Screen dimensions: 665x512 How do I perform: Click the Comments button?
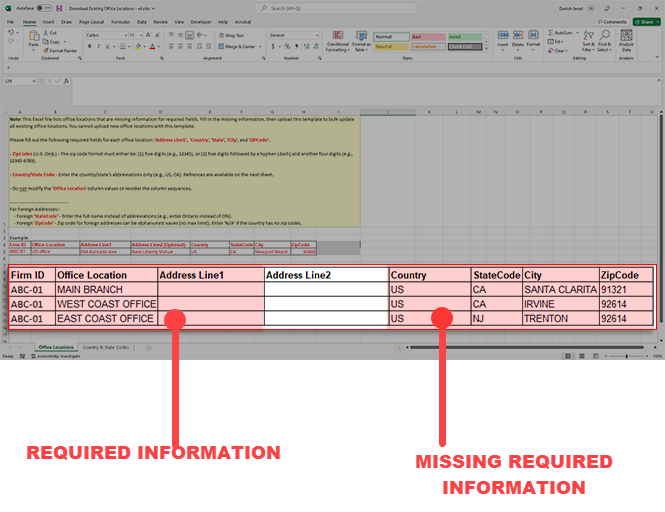(x=612, y=20)
